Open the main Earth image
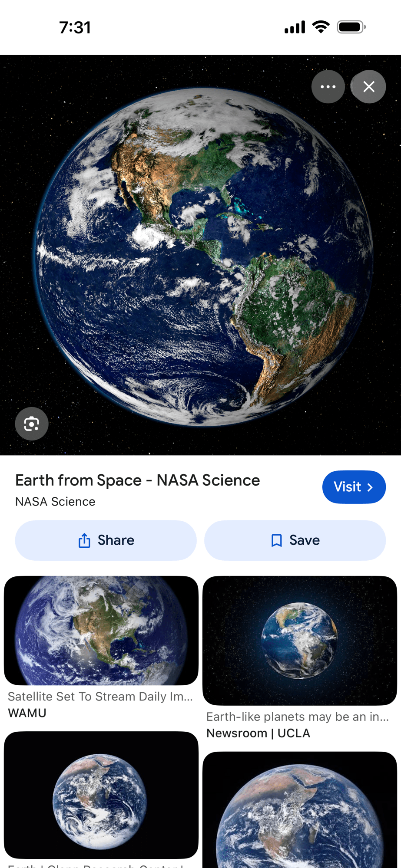 pyautogui.click(x=202, y=257)
